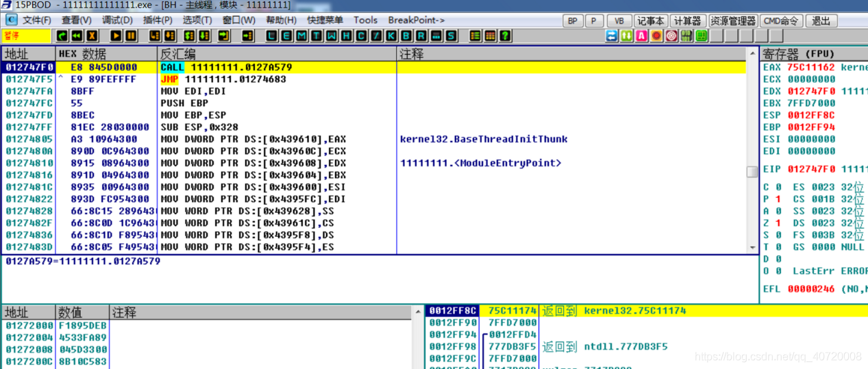
Task: Toggle the P flag bit in registers
Action: click(779, 199)
